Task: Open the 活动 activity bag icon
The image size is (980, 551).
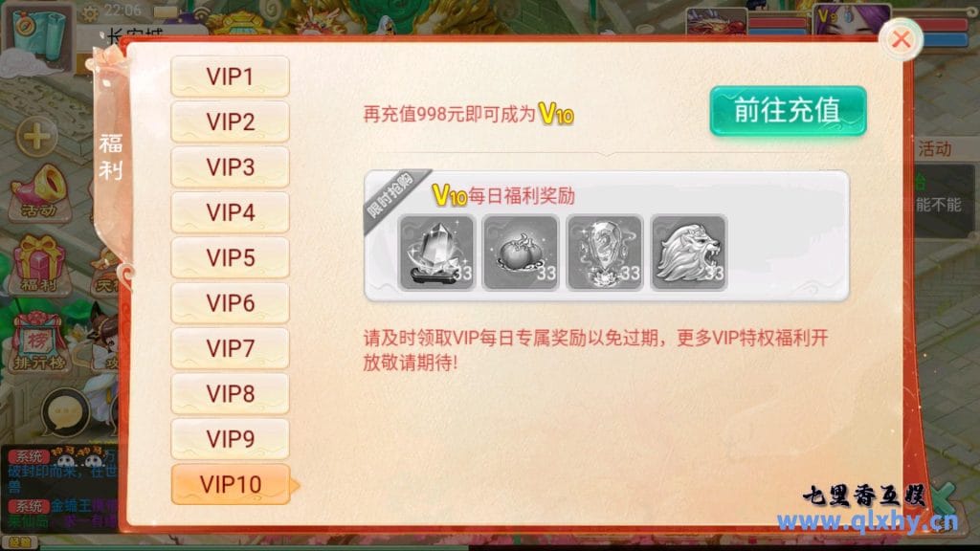Action: point(40,191)
